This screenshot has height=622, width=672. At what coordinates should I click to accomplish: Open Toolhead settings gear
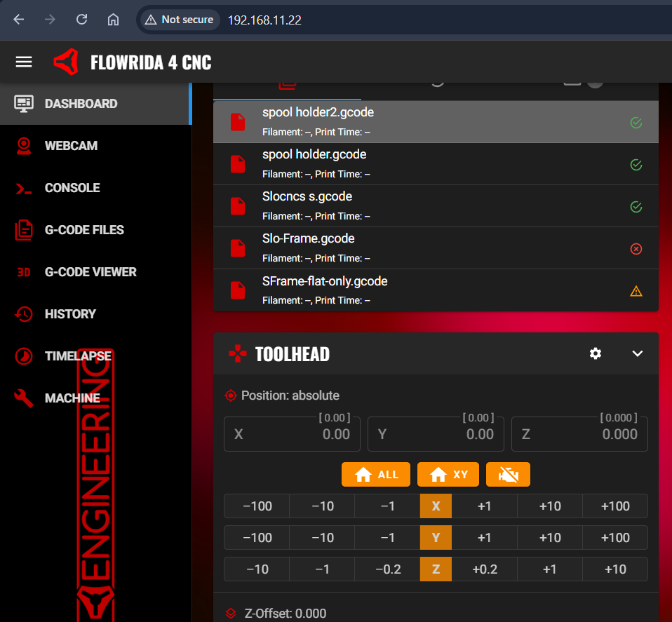click(596, 354)
